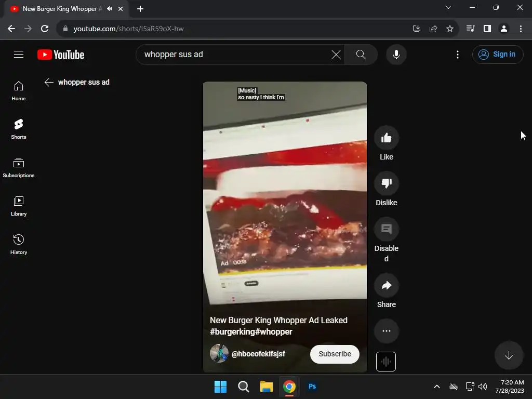Open the #burgerking#whopper hashtag
The image size is (532, 399).
(251, 332)
